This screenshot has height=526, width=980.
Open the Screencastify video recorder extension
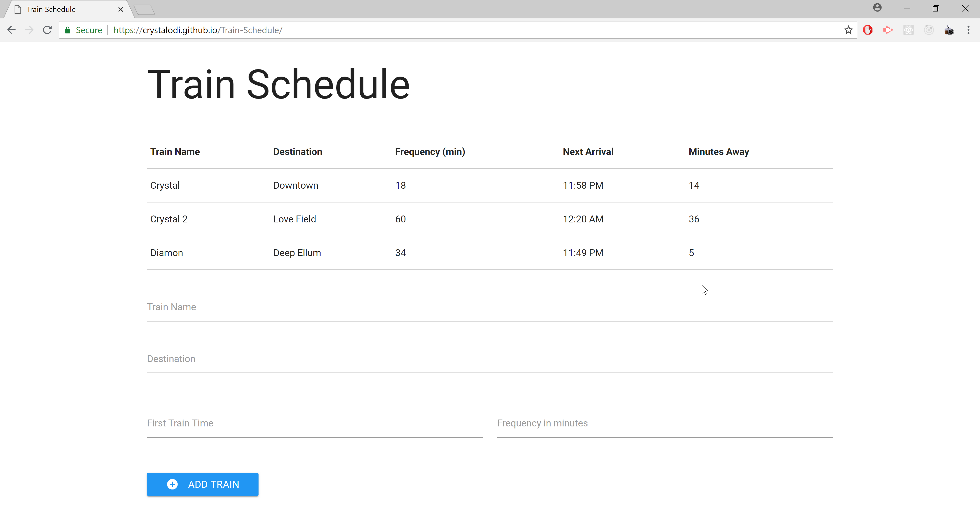pyautogui.click(x=888, y=30)
